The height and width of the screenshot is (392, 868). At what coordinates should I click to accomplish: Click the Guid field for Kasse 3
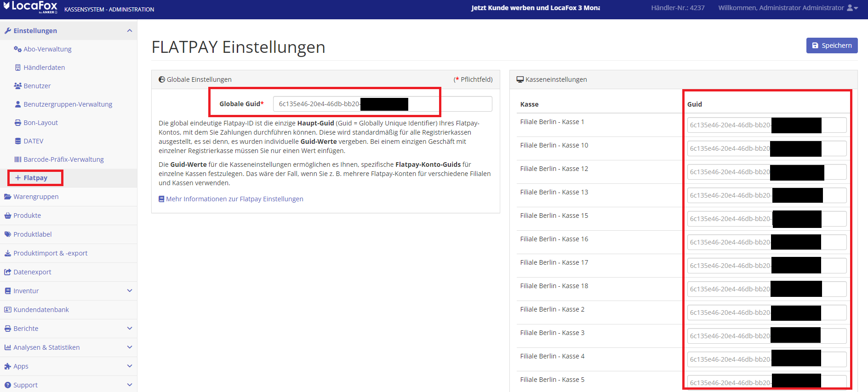point(766,336)
